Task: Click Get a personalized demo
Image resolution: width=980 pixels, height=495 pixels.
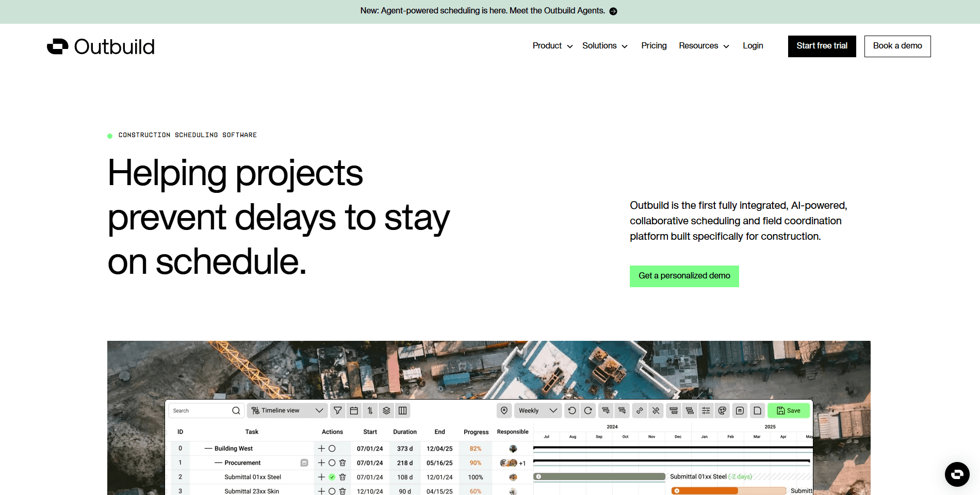Action: 684,276
